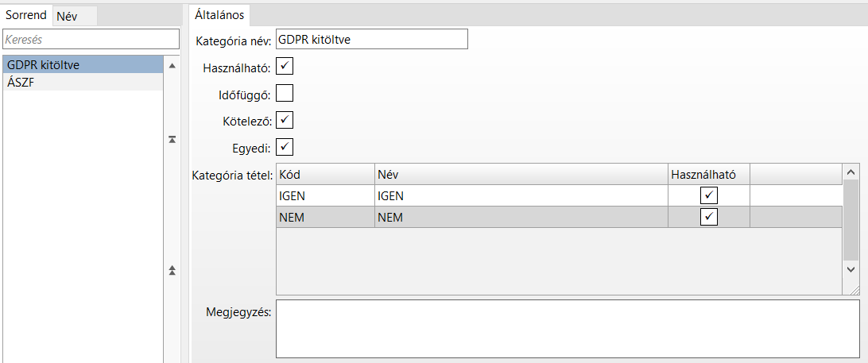Click the double-arrow move icon in list sidebar
This screenshot has width=868, height=363.
click(172, 271)
